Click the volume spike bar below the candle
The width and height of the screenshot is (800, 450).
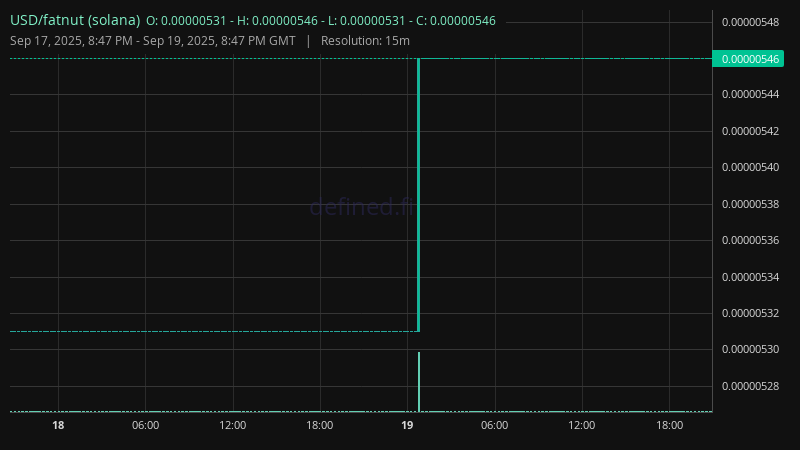(419, 382)
